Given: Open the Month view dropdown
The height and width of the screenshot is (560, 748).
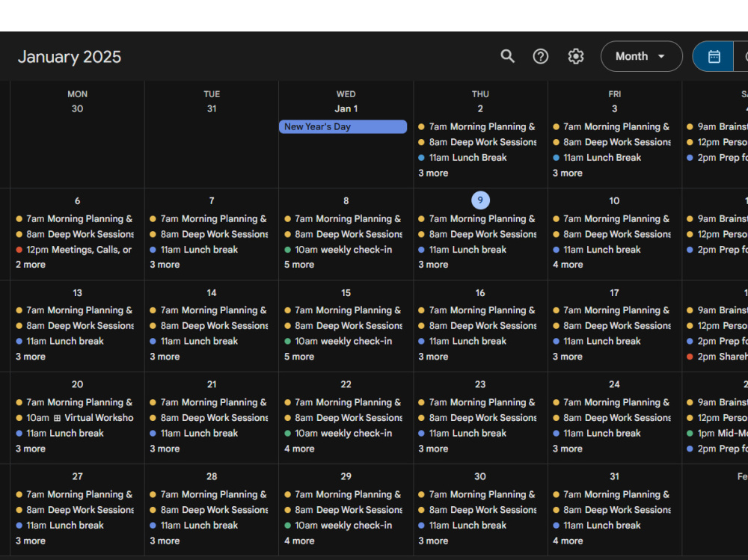Looking at the screenshot, I should coord(641,56).
